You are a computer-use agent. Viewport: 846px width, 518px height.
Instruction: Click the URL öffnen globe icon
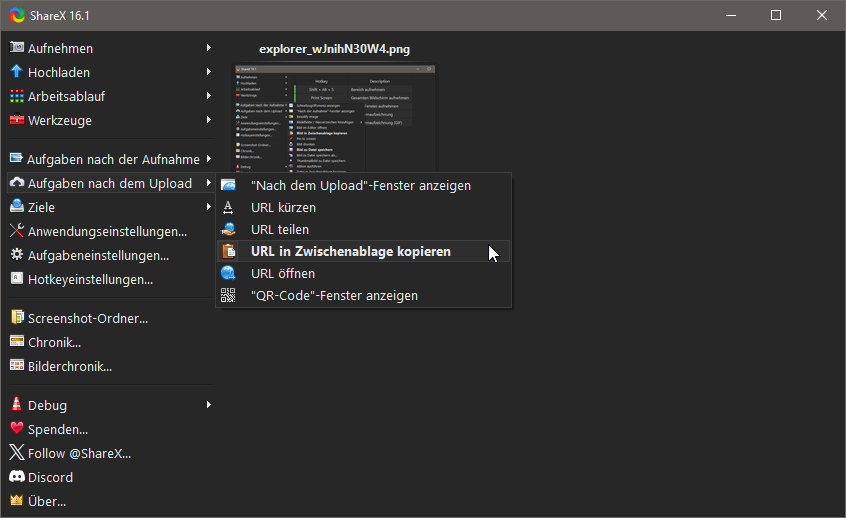pyautogui.click(x=228, y=273)
